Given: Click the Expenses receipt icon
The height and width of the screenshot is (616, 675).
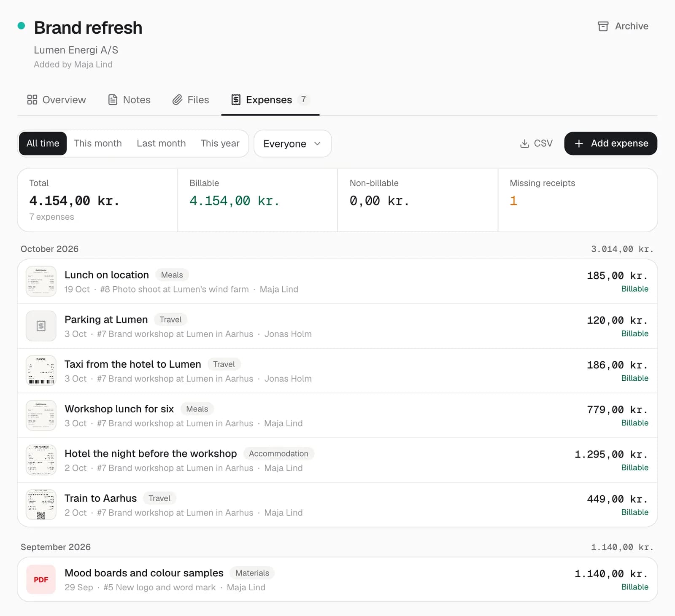Looking at the screenshot, I should [236, 100].
